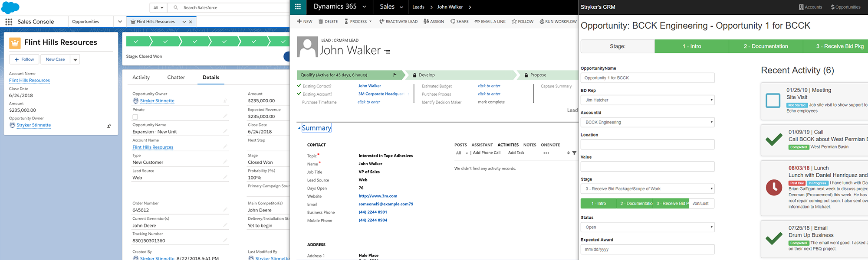This screenshot has height=260, width=868.
Task: Click SHARE in Dynamics toolbar
Action: pyautogui.click(x=459, y=21)
